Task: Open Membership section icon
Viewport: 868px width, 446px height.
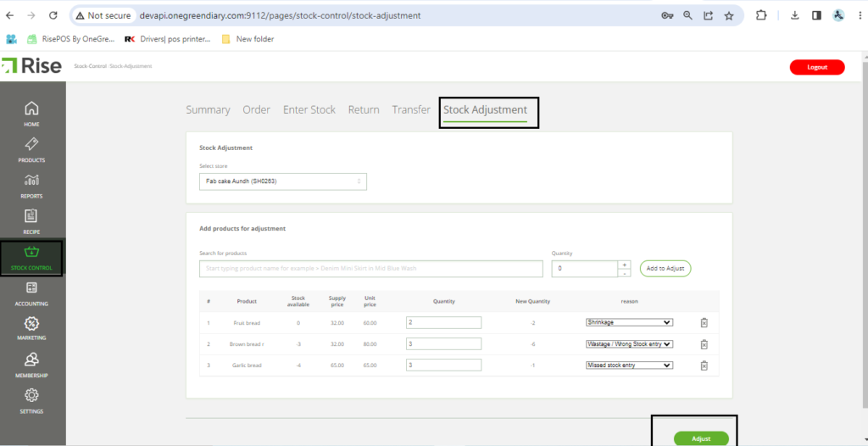Action: click(x=31, y=364)
